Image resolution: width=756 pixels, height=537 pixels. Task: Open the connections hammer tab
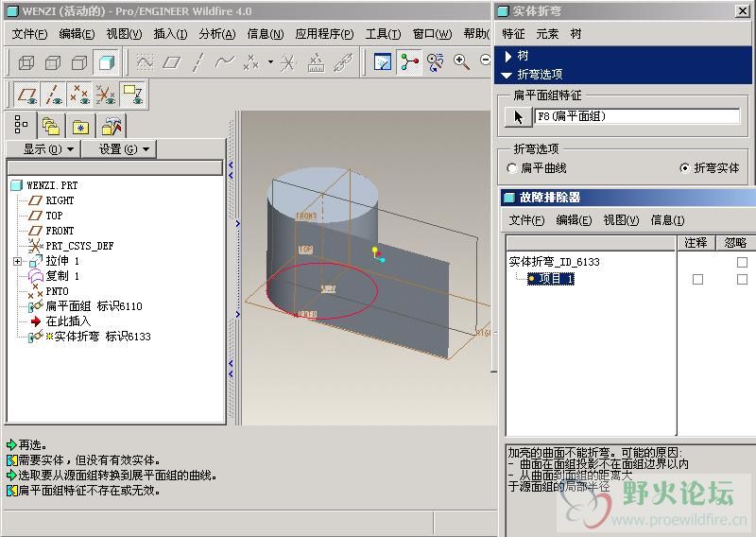112,127
